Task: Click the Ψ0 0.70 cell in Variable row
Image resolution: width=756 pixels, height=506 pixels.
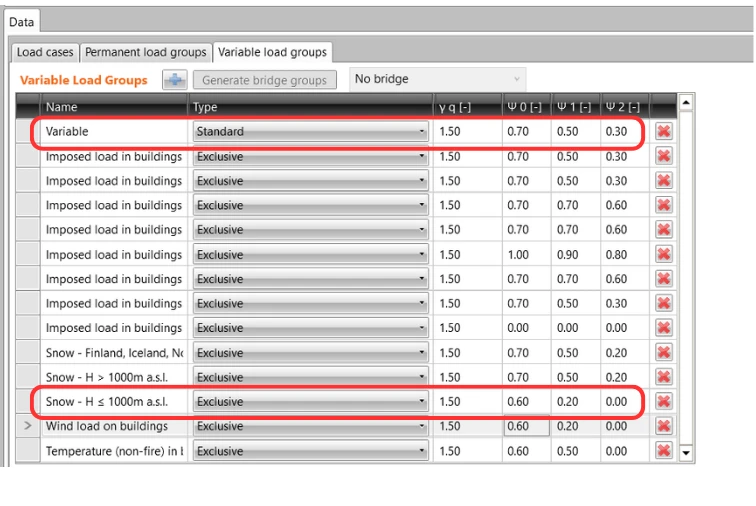Action: pos(526,131)
